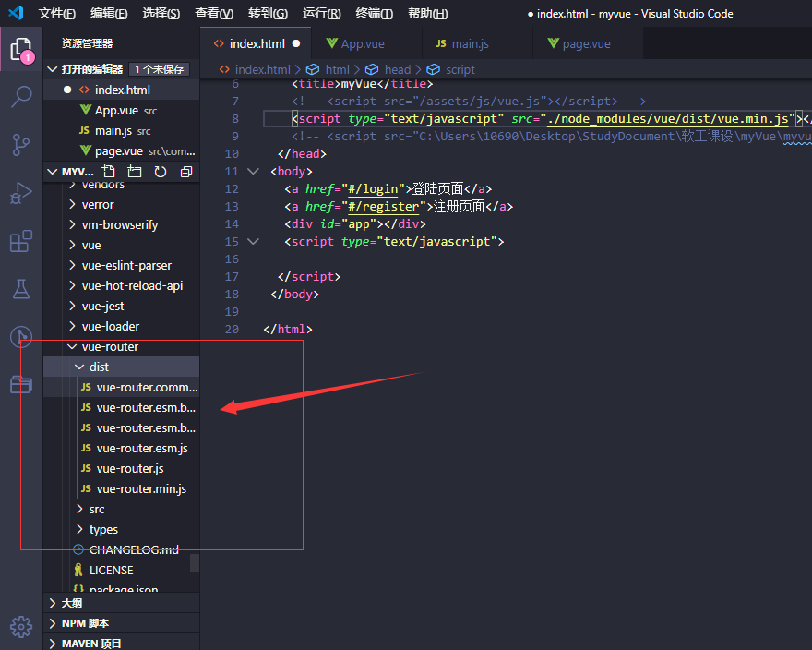Open the 帮助(H) menu

click(x=428, y=14)
